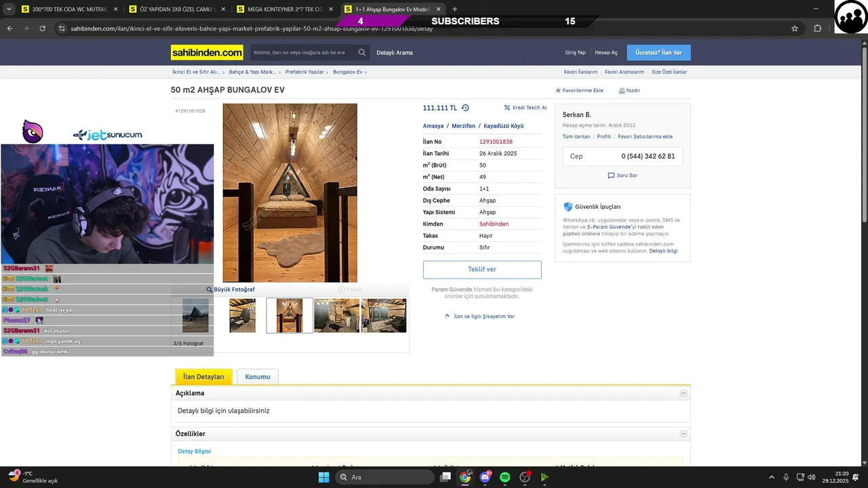Open a new browser tab with plus

pyautogui.click(x=454, y=9)
